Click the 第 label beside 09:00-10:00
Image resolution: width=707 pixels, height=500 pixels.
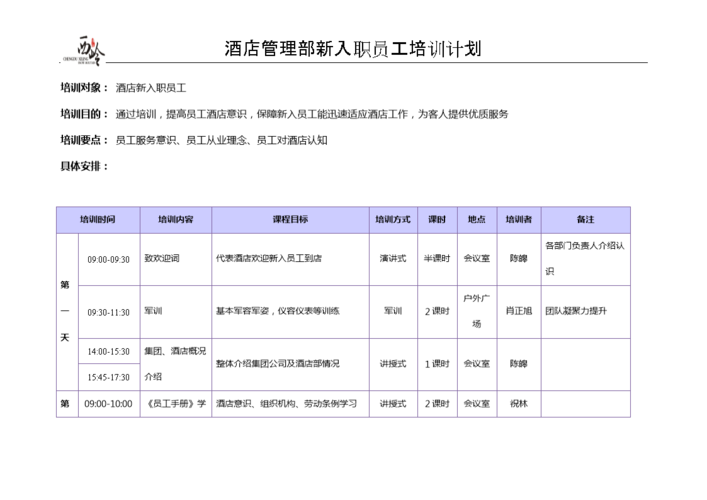(x=65, y=404)
